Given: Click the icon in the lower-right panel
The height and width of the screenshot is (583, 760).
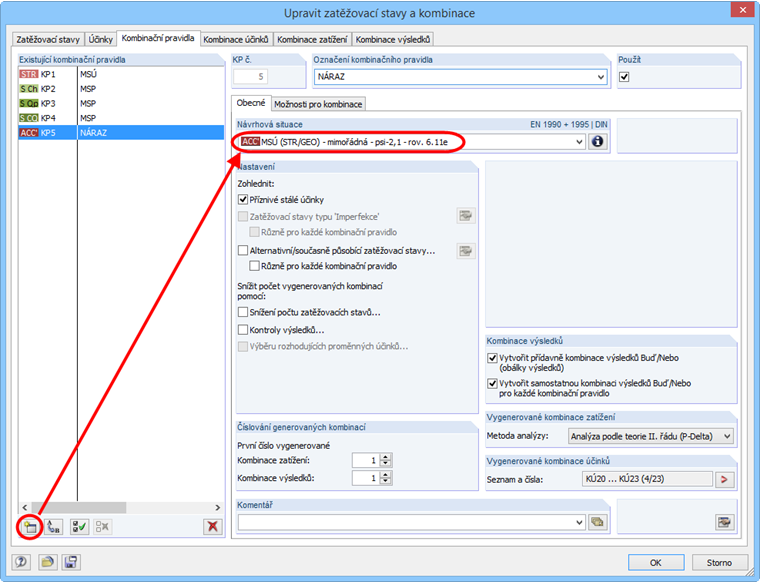Looking at the screenshot, I should click(x=725, y=522).
